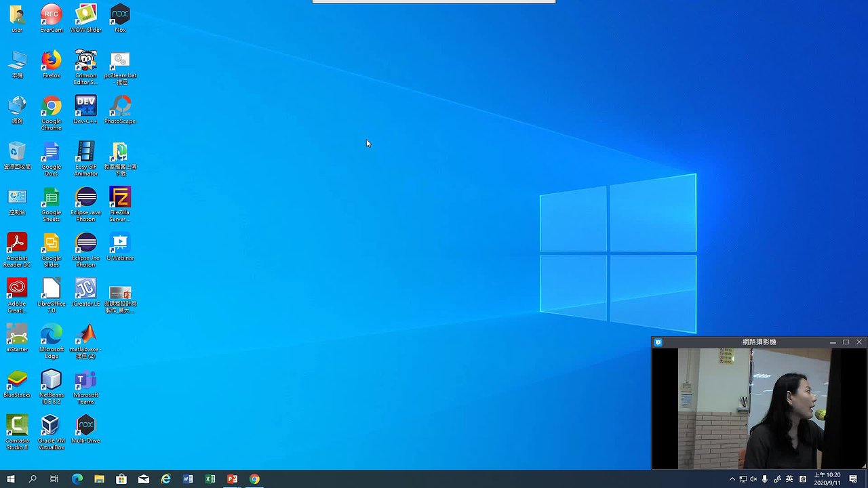Open Task View on taskbar
Image resolution: width=868 pixels, height=488 pixels.
coord(54,479)
